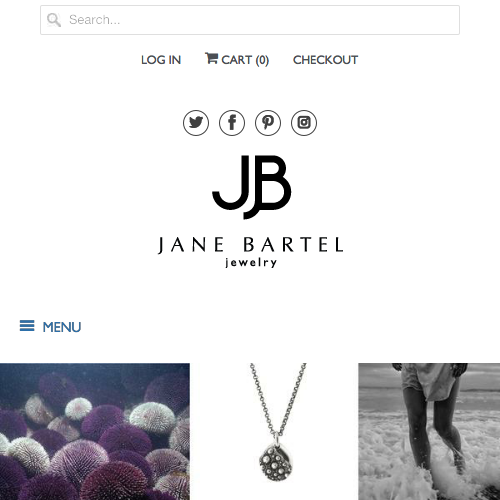Open the Pinterest circle icon
The width and height of the screenshot is (500, 500).
268,123
